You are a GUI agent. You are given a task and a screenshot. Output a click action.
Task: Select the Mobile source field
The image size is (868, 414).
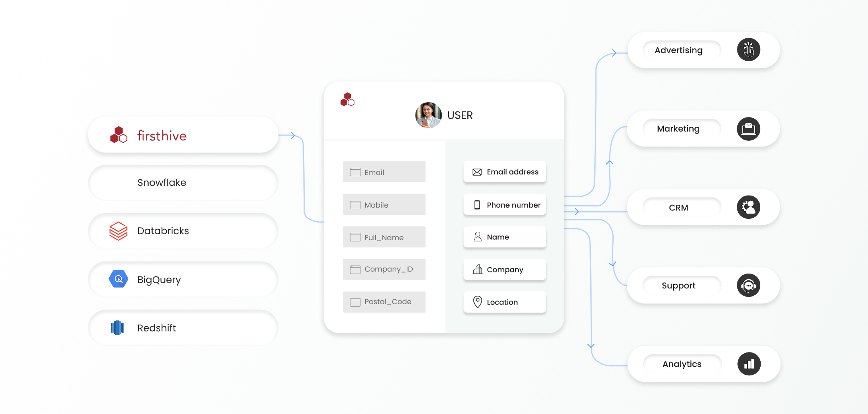click(x=384, y=205)
